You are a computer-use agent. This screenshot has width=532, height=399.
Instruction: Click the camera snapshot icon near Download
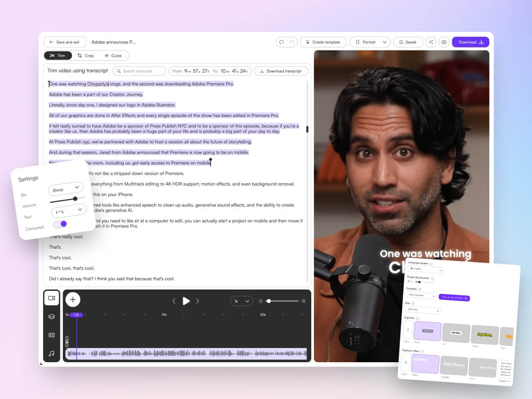click(444, 42)
